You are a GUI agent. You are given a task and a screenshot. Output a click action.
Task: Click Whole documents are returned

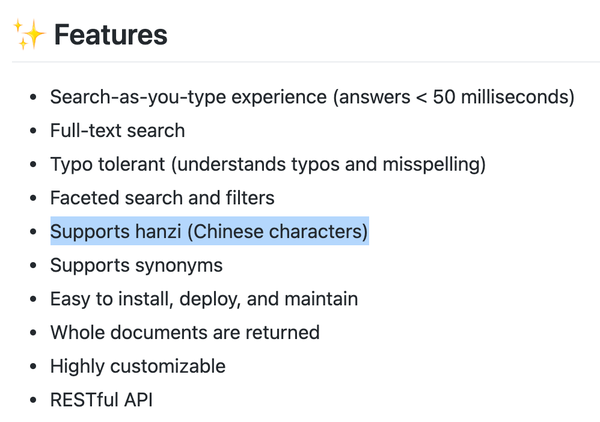tap(185, 332)
